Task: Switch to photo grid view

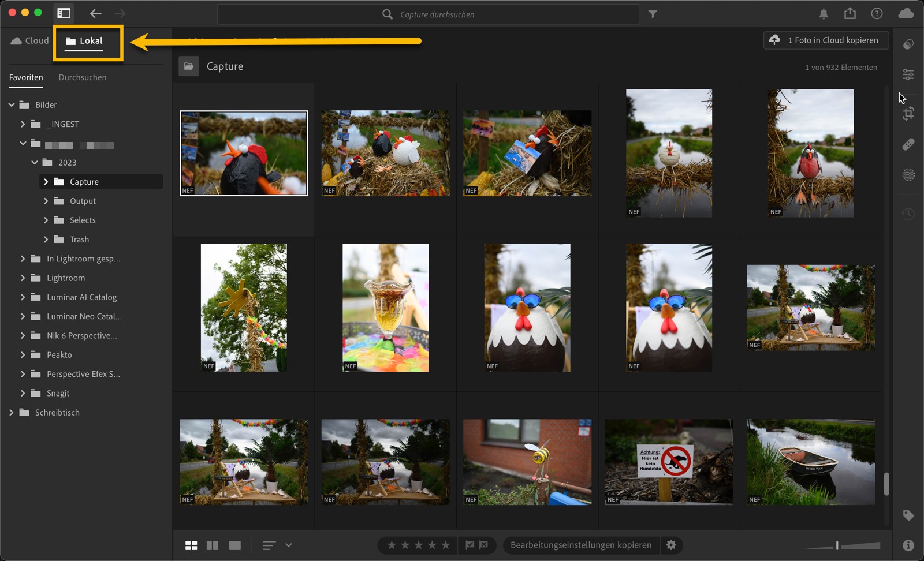Action: tap(191, 545)
